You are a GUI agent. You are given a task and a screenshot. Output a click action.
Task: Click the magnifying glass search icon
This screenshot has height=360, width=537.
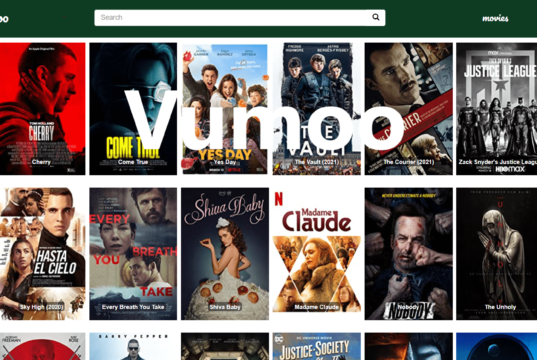click(x=376, y=17)
